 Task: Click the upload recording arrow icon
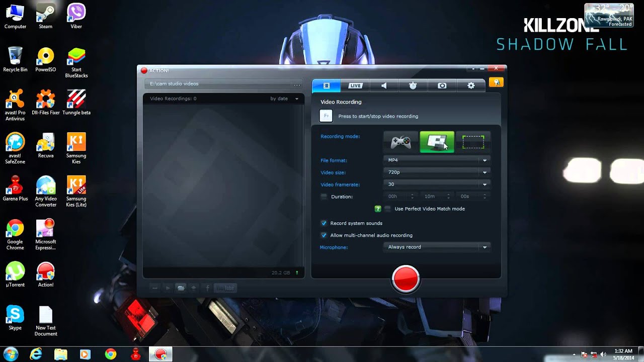click(x=194, y=288)
